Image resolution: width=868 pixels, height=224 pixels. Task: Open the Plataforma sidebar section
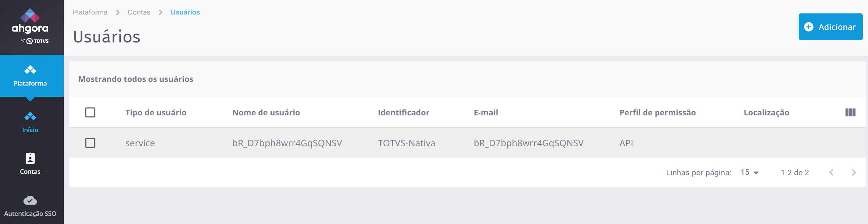click(x=30, y=76)
